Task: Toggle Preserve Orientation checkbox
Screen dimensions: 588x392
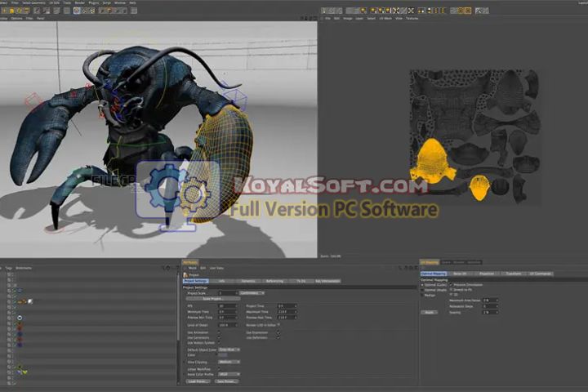Action: (x=451, y=285)
